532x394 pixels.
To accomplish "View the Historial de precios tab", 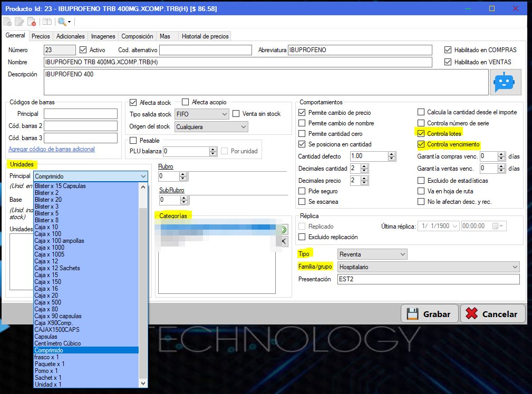I will point(205,36).
